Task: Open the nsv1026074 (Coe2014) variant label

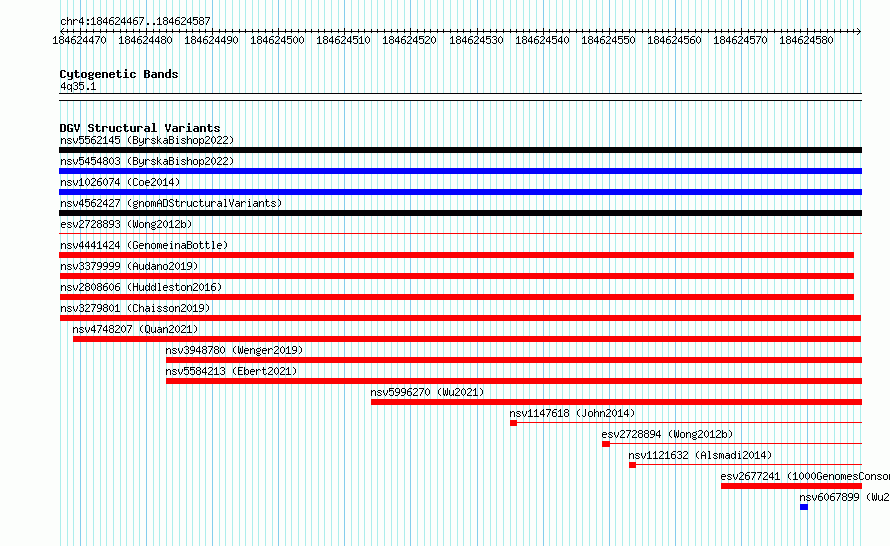Action: [120, 182]
